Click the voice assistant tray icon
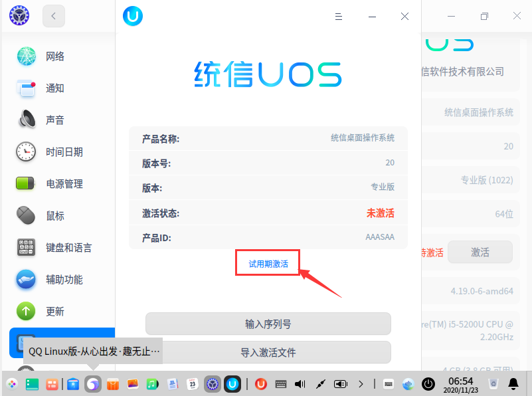 pos(408,384)
